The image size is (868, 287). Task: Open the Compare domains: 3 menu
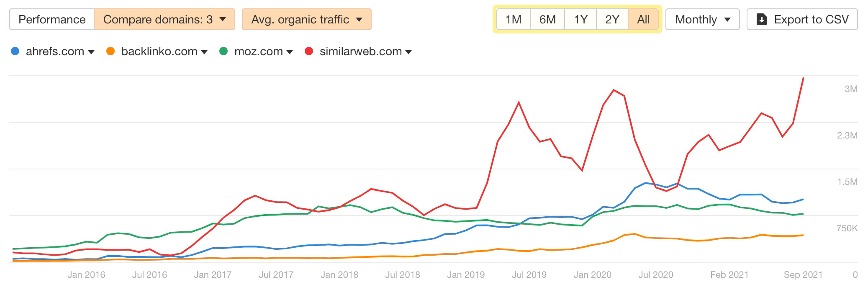tap(164, 20)
